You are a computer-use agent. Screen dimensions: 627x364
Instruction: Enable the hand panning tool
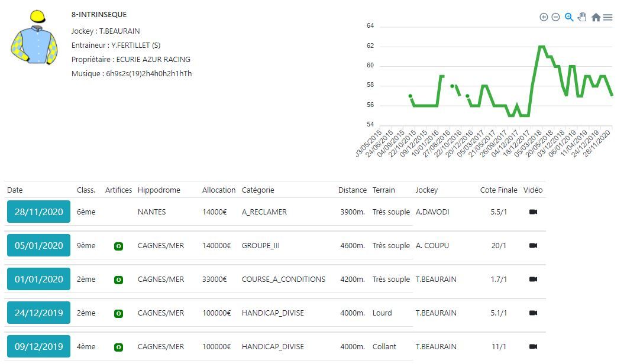[x=582, y=17]
